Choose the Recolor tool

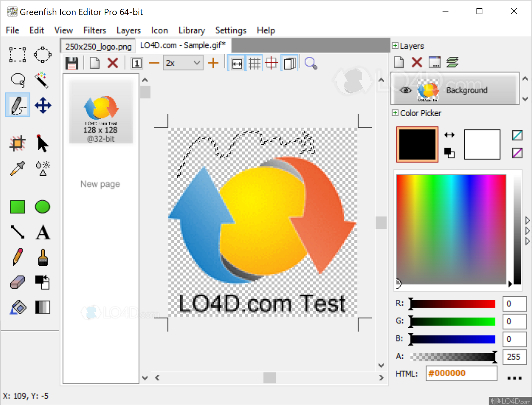coord(43,282)
